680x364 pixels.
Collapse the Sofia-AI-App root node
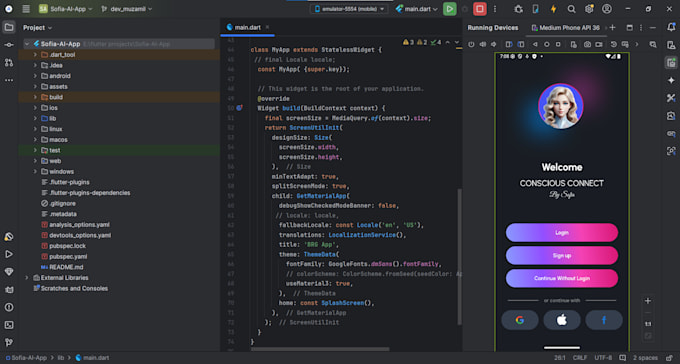27,44
